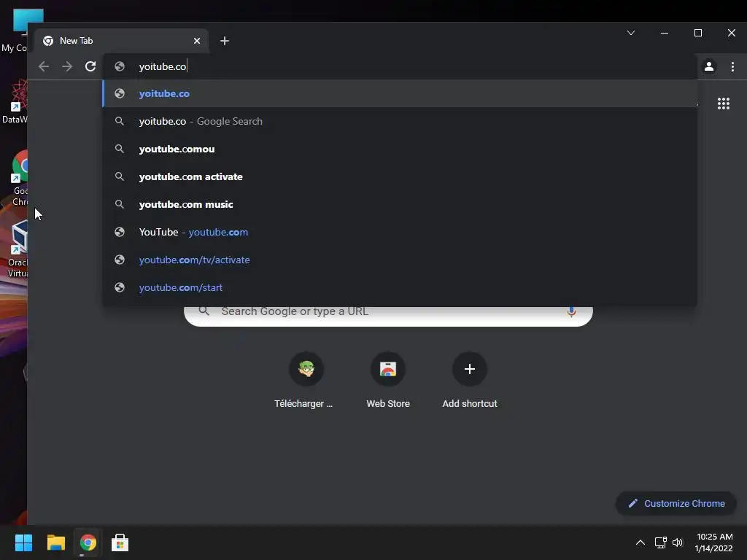Open a new tab with the plus button

[x=225, y=41]
